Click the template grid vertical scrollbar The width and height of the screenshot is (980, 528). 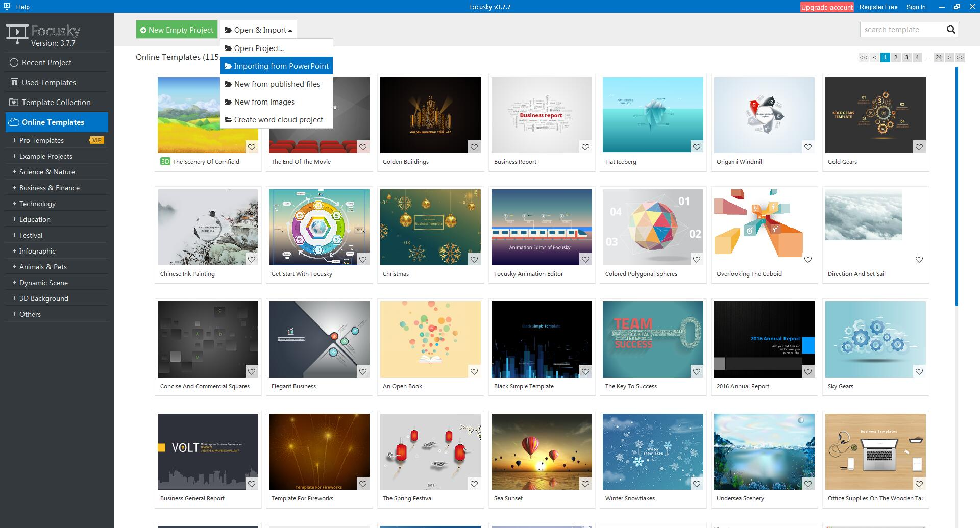957,186
